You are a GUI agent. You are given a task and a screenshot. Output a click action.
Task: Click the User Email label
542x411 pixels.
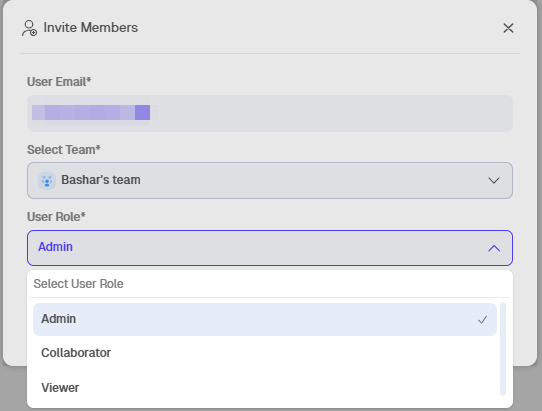click(x=59, y=82)
